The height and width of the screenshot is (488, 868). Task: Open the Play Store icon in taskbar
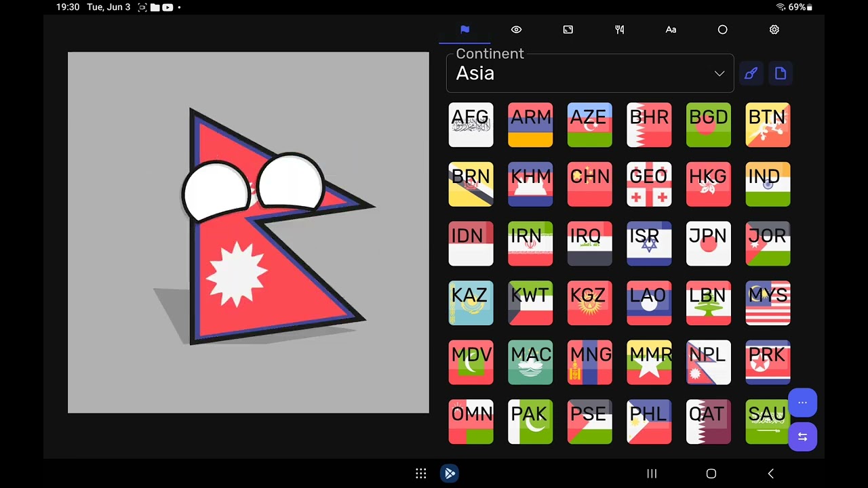(450, 473)
